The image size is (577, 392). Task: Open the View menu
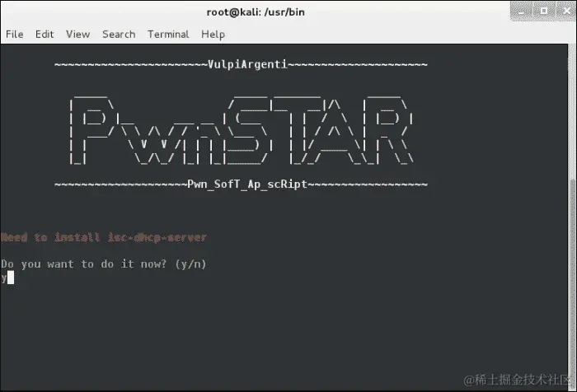[78, 35]
